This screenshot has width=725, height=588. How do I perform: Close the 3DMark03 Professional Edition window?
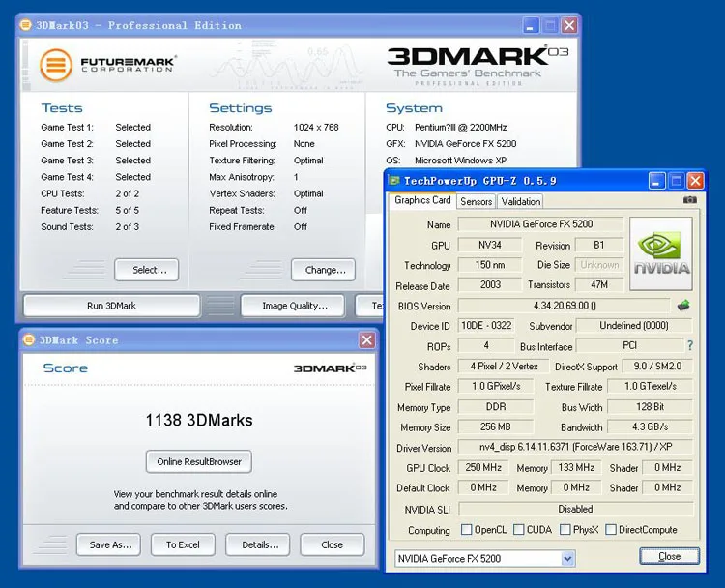(x=569, y=25)
